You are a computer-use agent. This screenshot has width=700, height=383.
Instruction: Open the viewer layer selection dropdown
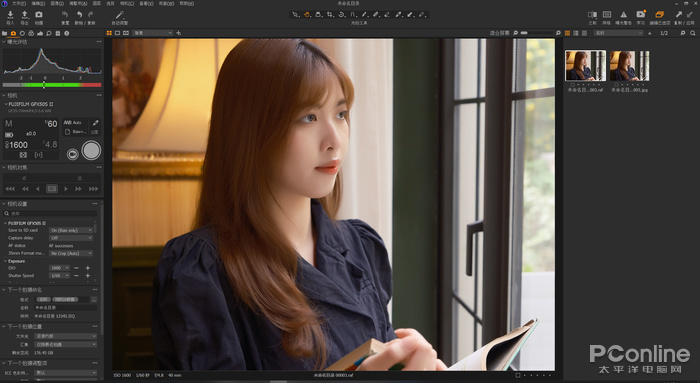pos(153,33)
